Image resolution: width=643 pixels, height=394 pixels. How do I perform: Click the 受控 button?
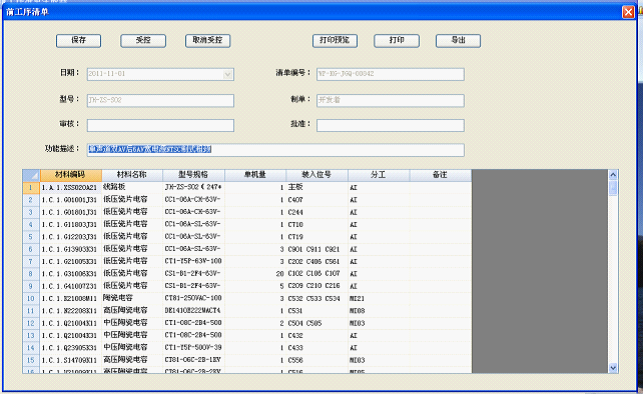pos(143,41)
